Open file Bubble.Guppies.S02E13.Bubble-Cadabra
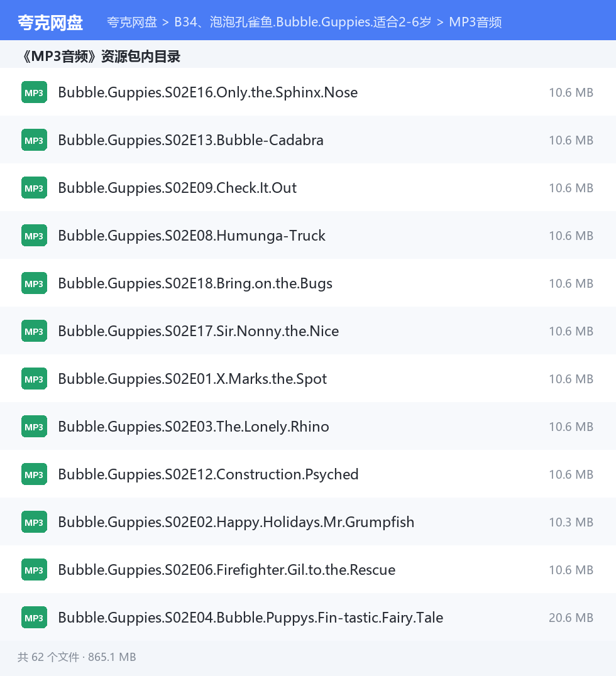Screen dimensions: 616x676 190,140
